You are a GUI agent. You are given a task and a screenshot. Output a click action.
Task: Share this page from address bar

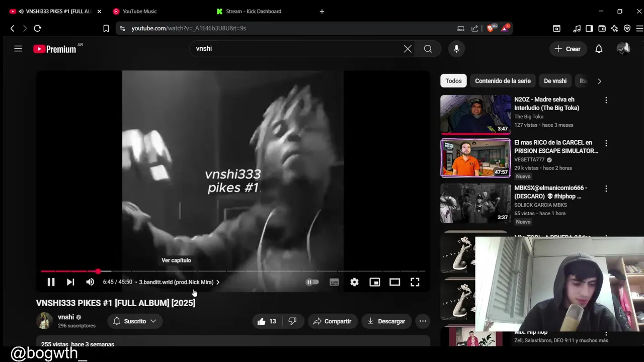point(475,29)
